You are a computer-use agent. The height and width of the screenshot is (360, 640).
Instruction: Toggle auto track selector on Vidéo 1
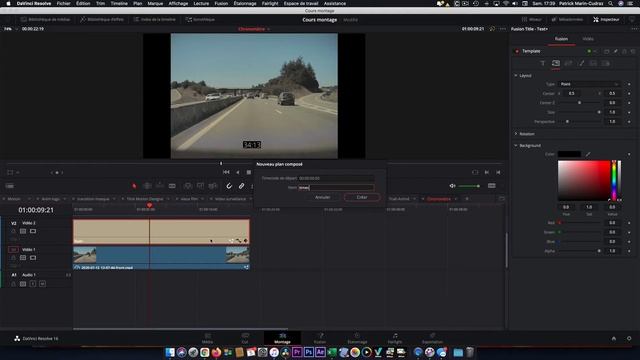(x=23, y=258)
